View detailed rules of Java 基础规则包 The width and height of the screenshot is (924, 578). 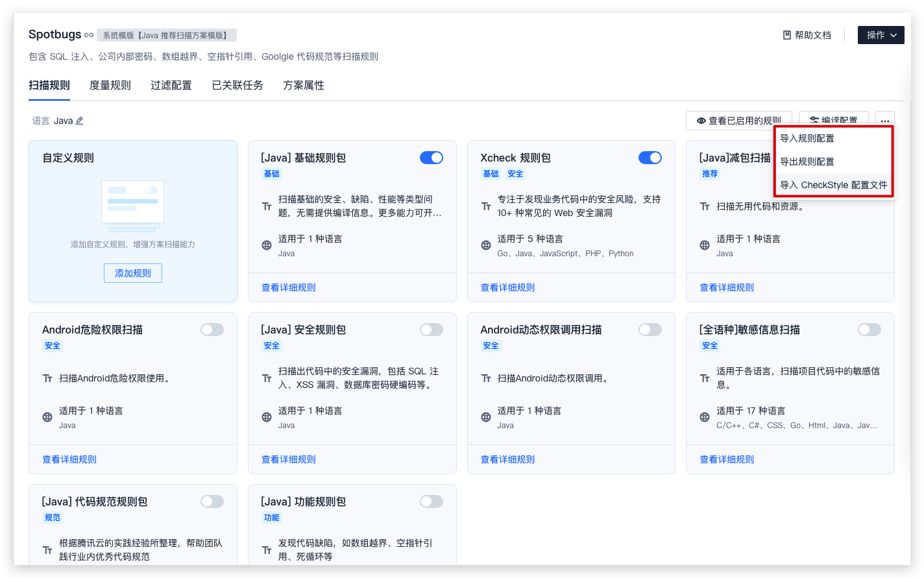[289, 287]
